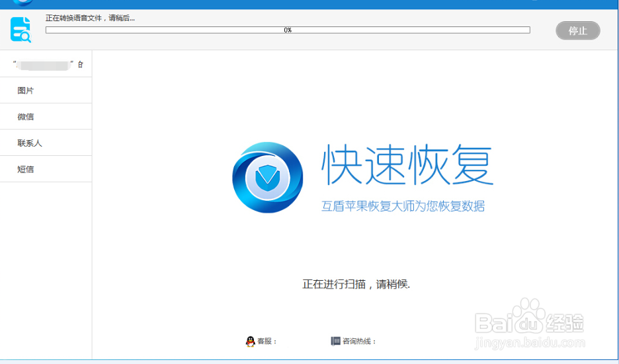This screenshot has height=364, width=619.
Task: Click the 正在转换语音文件 status text
Action: pos(90,18)
